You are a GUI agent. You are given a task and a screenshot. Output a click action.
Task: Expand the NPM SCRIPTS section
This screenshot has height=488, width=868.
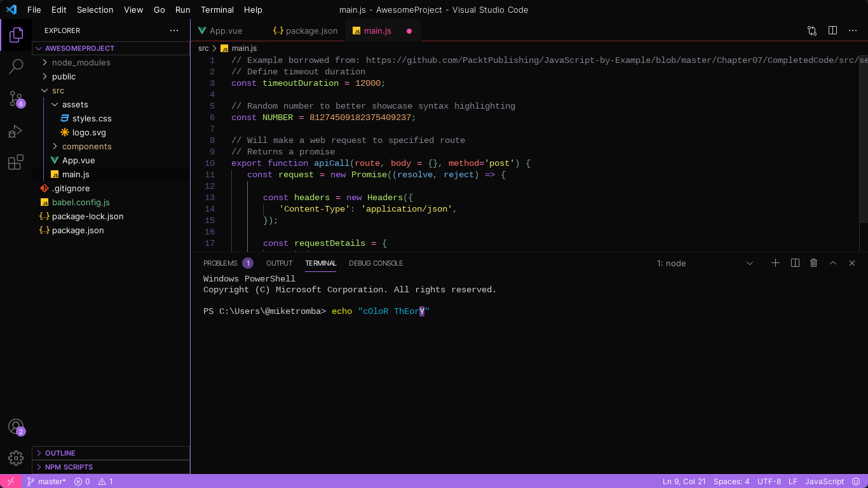[111, 467]
